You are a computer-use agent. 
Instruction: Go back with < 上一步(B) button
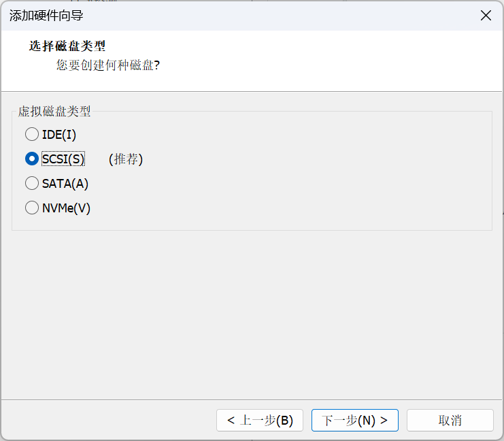pyautogui.click(x=260, y=420)
